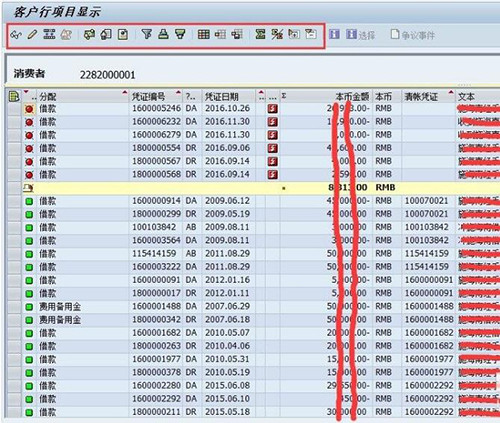Click document number 1800000378
This screenshot has width=500, height=423.
156,372
